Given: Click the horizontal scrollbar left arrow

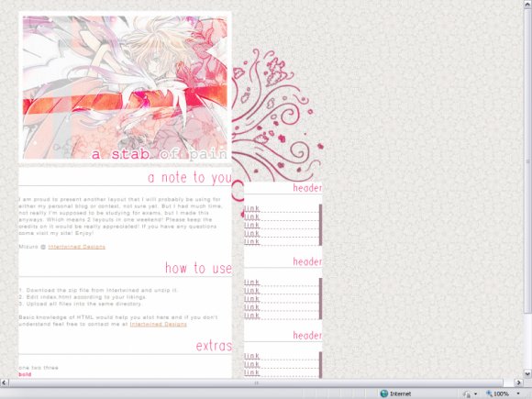Looking at the screenshot, I should click(x=4, y=382).
